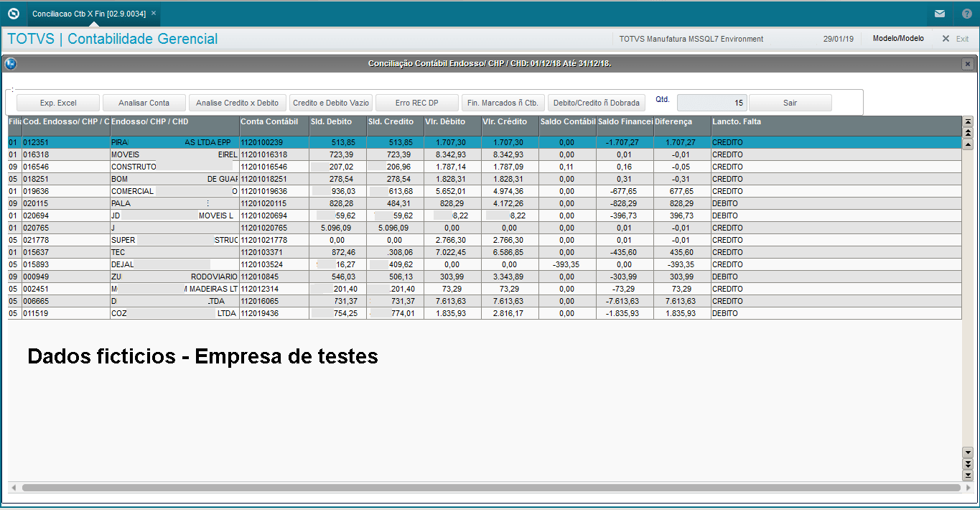The image size is (980, 510).
Task: Click Analise Credito x Debito button
Action: (x=238, y=103)
